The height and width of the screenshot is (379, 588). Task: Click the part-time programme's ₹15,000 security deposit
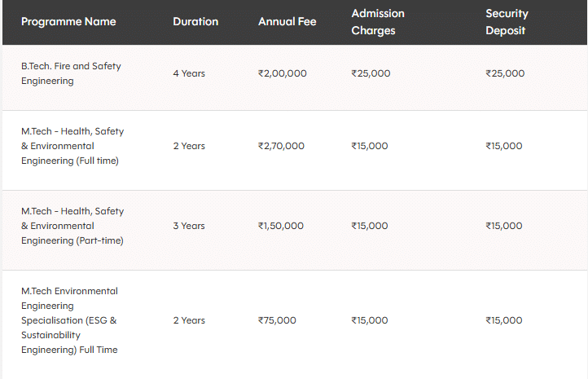click(x=504, y=226)
